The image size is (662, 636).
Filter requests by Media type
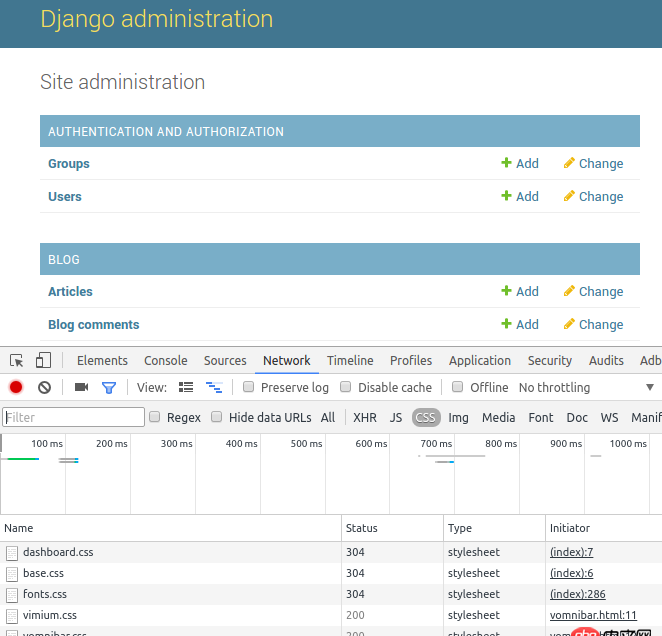(x=499, y=418)
